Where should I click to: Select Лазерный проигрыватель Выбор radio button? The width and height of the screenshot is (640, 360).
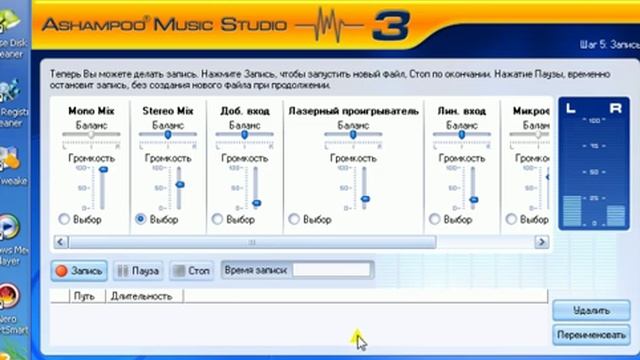point(294,219)
